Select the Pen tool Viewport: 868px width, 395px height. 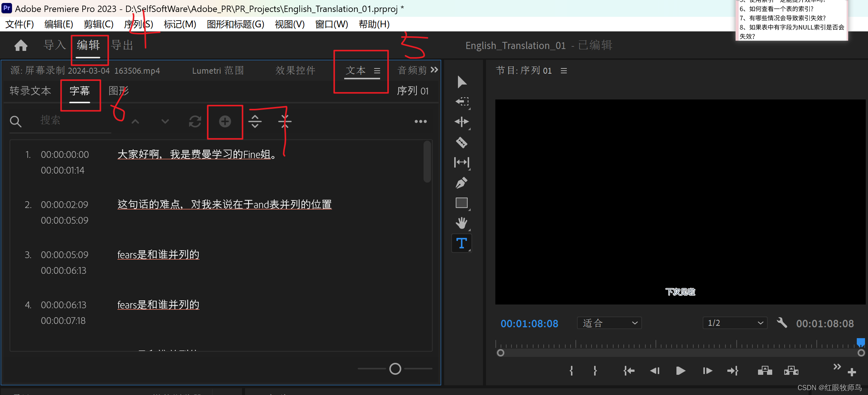tap(462, 183)
